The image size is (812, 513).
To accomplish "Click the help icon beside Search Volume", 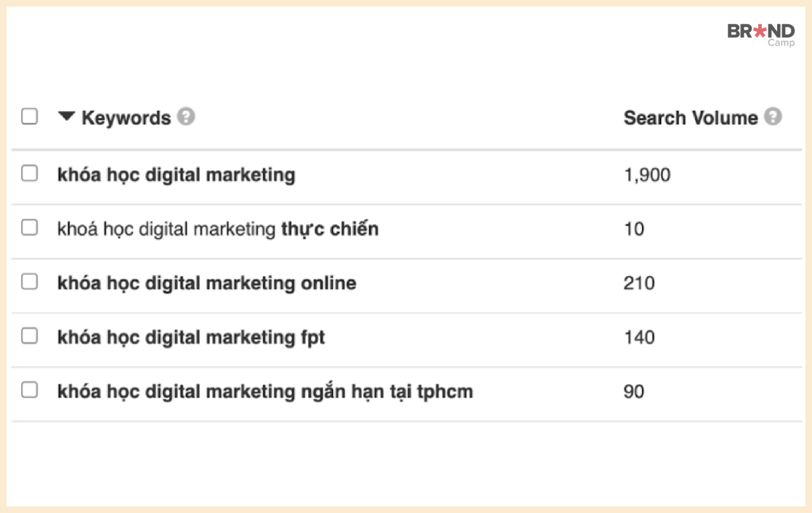I will [773, 117].
